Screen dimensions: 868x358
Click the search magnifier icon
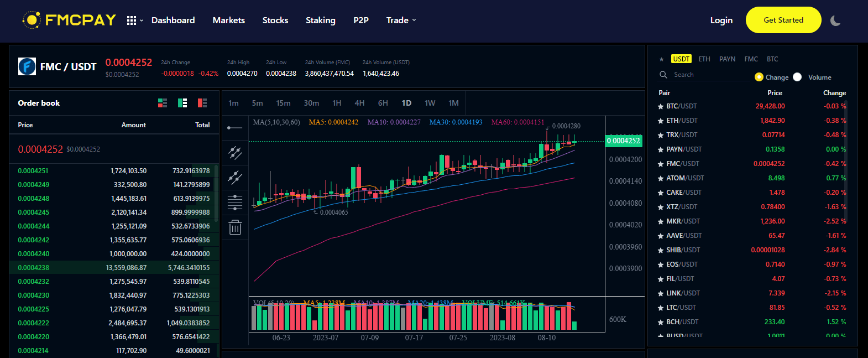(663, 75)
